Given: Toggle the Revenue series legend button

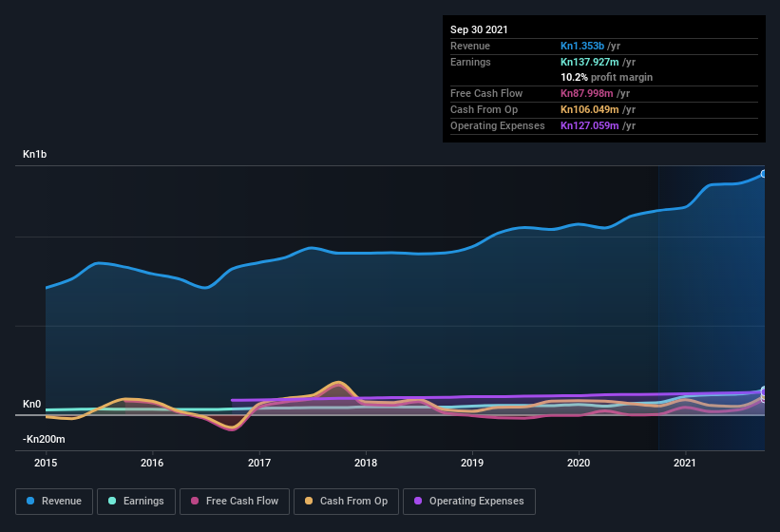Looking at the screenshot, I should (54, 502).
